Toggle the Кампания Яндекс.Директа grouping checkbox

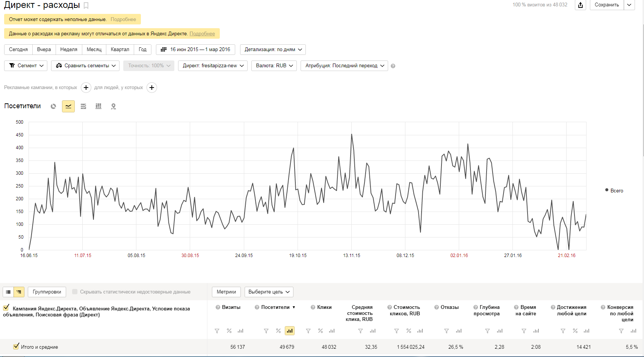[x=6, y=308]
